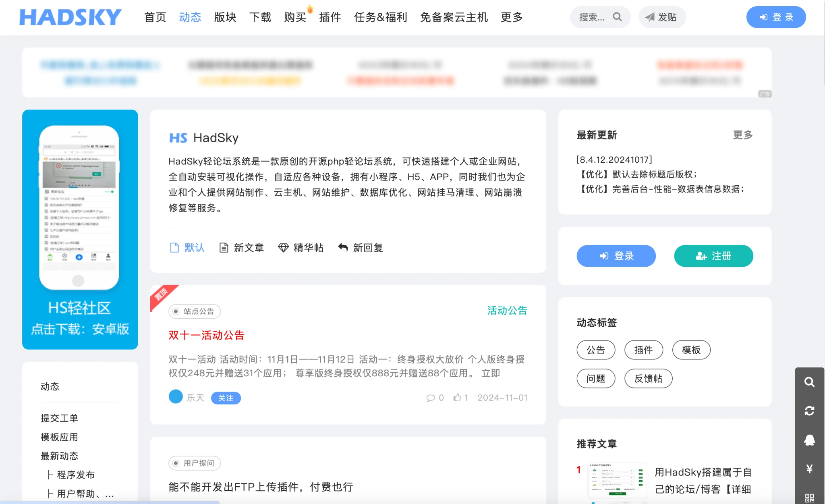Open the 版块 menu item
The image size is (825, 504).
tap(225, 17)
